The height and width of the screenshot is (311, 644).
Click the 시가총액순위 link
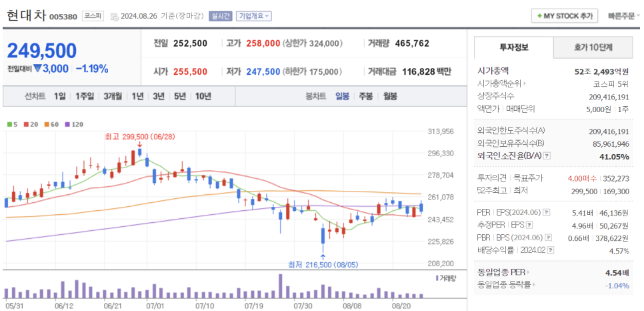pyautogui.click(x=499, y=84)
